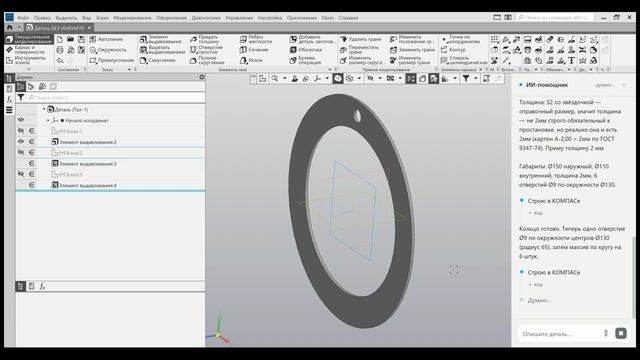Apply the Уклон draft tool
The width and height of the screenshot is (640, 360).
(251, 60)
